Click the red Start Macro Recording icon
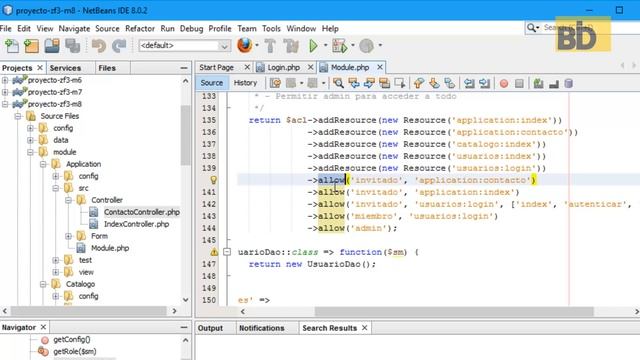This screenshot has width=640, height=360. pyautogui.click(x=504, y=83)
